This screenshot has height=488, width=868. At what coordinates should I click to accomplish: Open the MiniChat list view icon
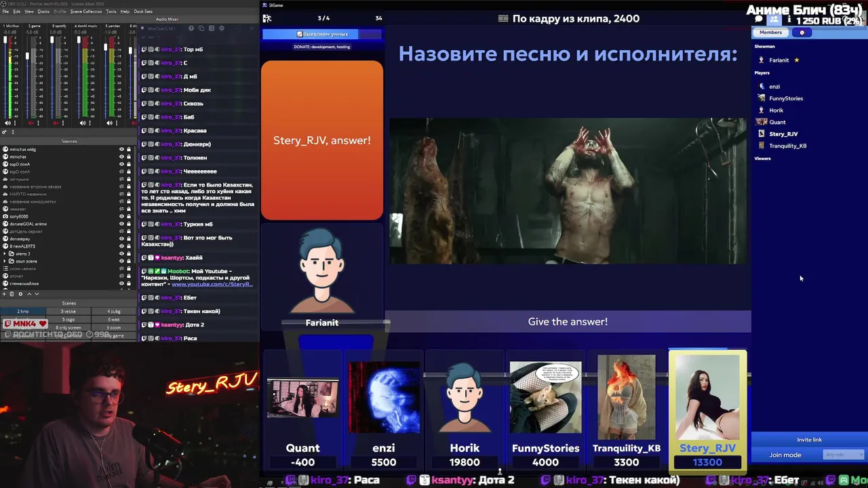(212, 28)
